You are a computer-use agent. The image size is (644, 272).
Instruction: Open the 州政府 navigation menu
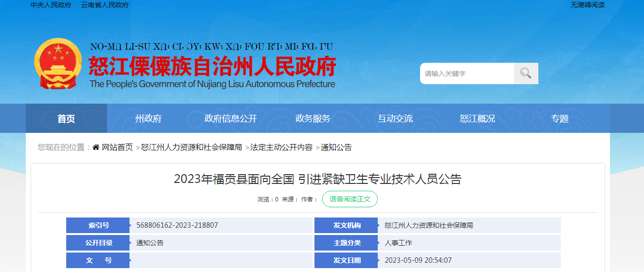tap(148, 119)
